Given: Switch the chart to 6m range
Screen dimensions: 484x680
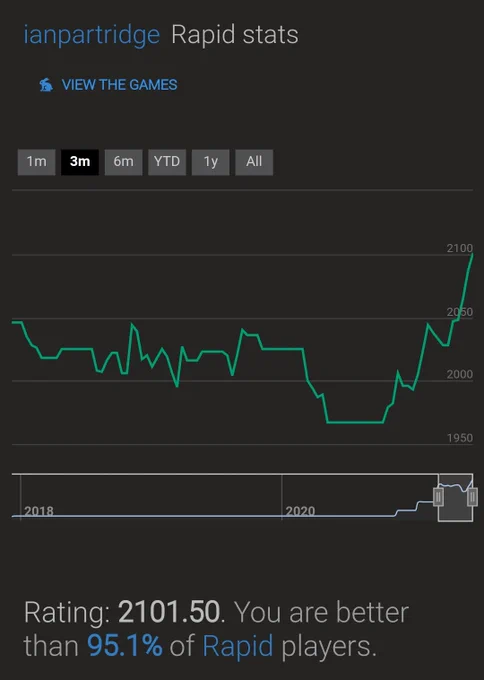Looking at the screenshot, I should [x=124, y=162].
